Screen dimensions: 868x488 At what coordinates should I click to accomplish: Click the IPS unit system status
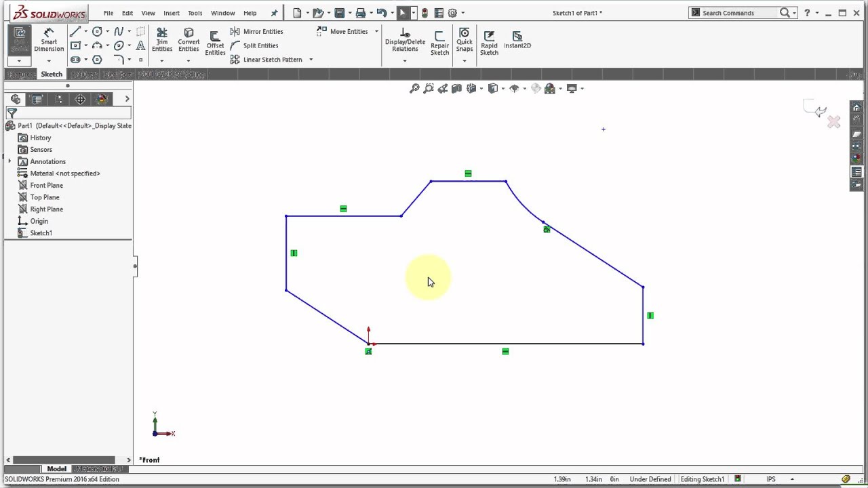coord(771,479)
